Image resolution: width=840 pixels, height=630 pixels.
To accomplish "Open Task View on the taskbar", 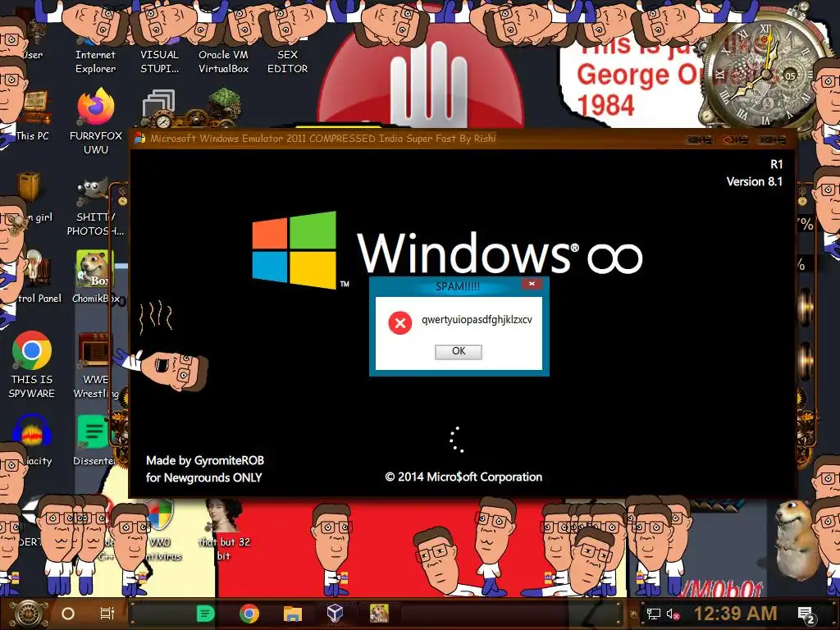I will (x=107, y=614).
